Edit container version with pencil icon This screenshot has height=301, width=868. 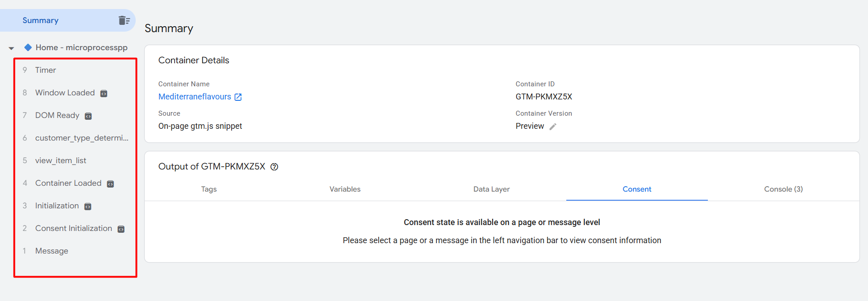point(553,127)
